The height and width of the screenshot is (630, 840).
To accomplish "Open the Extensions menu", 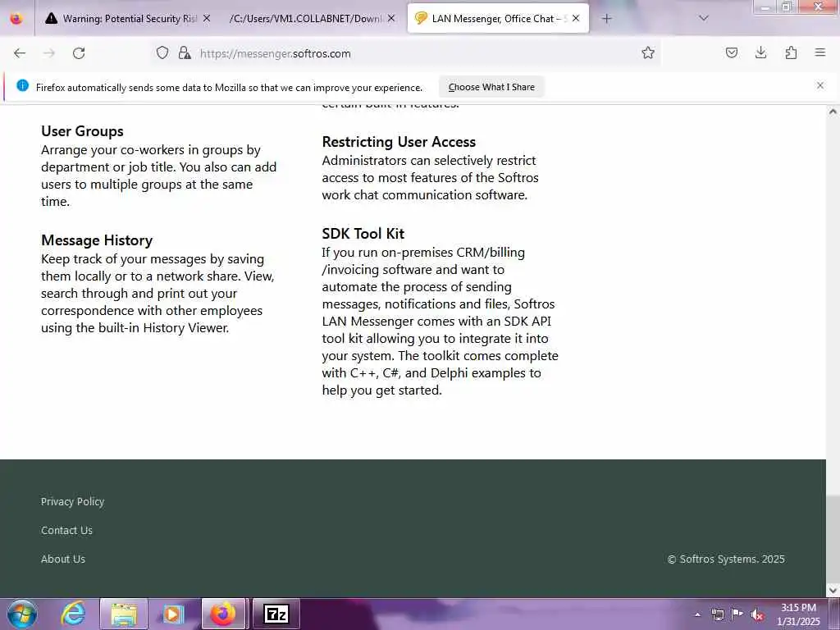I will (791, 52).
